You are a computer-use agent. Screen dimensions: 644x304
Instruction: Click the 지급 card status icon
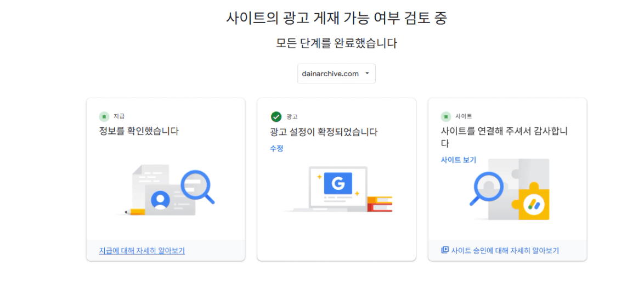pyautogui.click(x=104, y=116)
